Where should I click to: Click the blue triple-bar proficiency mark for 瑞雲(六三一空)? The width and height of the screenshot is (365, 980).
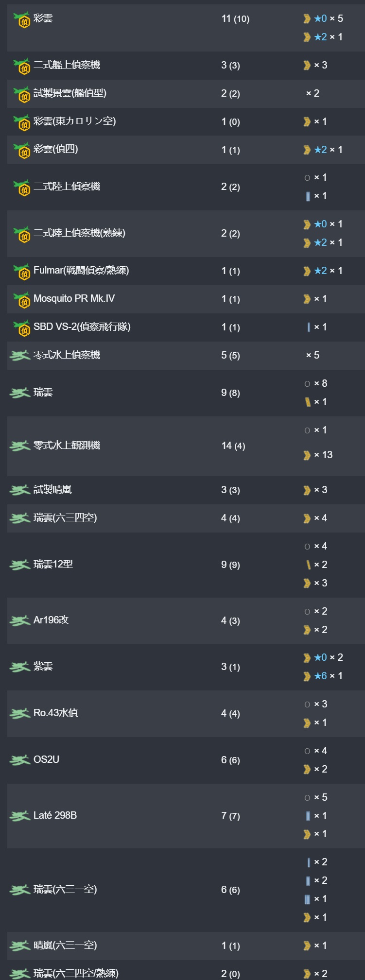point(307,899)
